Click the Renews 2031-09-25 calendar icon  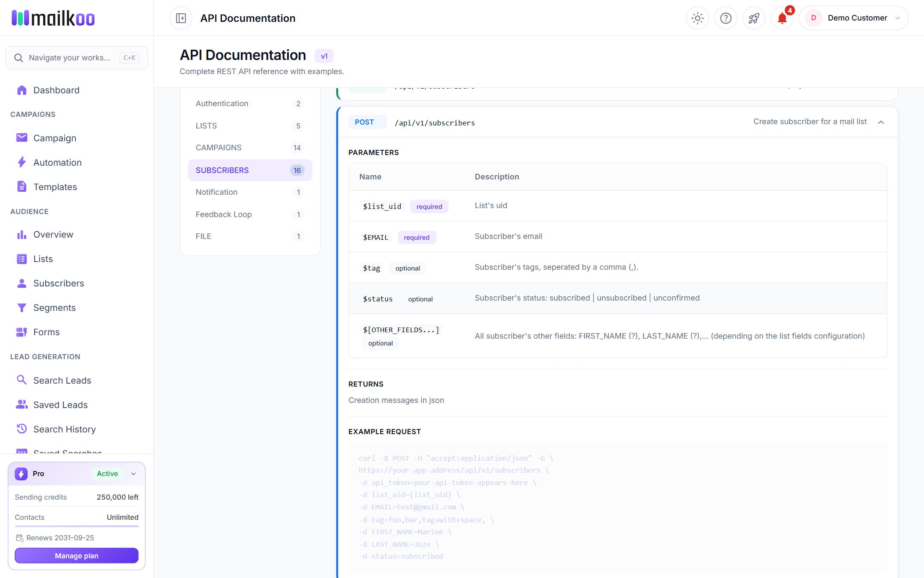[x=20, y=538]
